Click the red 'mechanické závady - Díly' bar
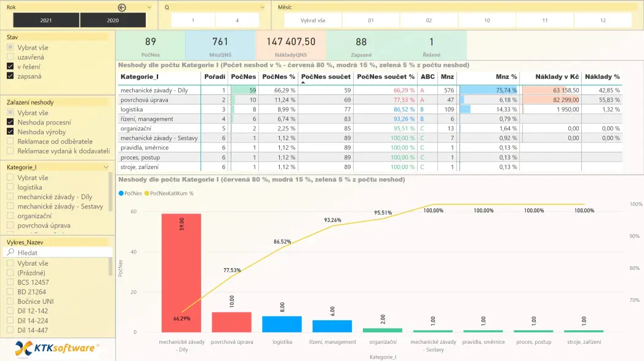 pyautogui.click(x=181, y=272)
